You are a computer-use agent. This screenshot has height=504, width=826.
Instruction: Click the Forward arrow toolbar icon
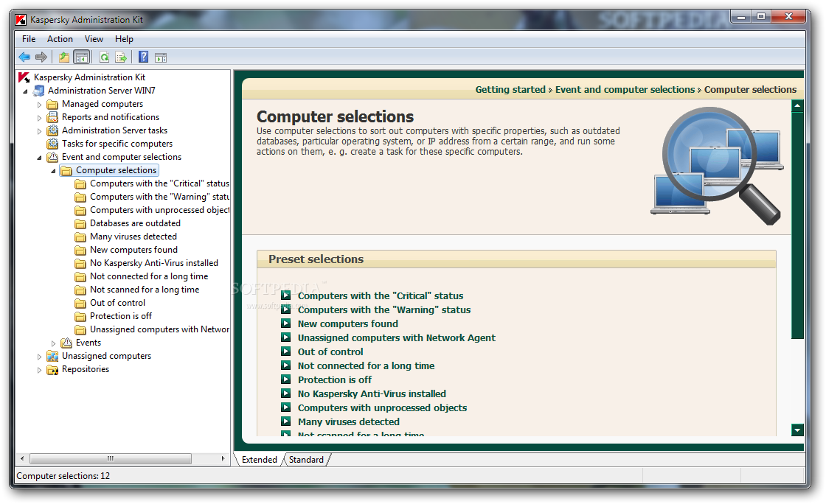[x=41, y=57]
